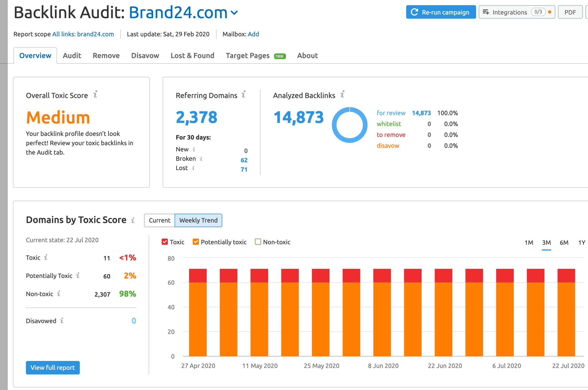Click the Toxic domains value 11
The height and width of the screenshot is (390, 588).
click(x=107, y=258)
